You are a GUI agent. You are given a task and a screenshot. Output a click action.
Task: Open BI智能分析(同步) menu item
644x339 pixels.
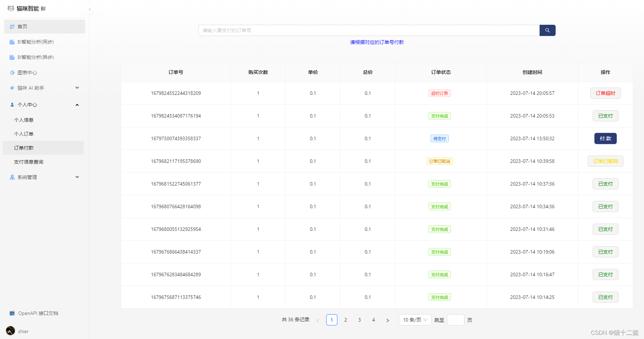(45, 42)
